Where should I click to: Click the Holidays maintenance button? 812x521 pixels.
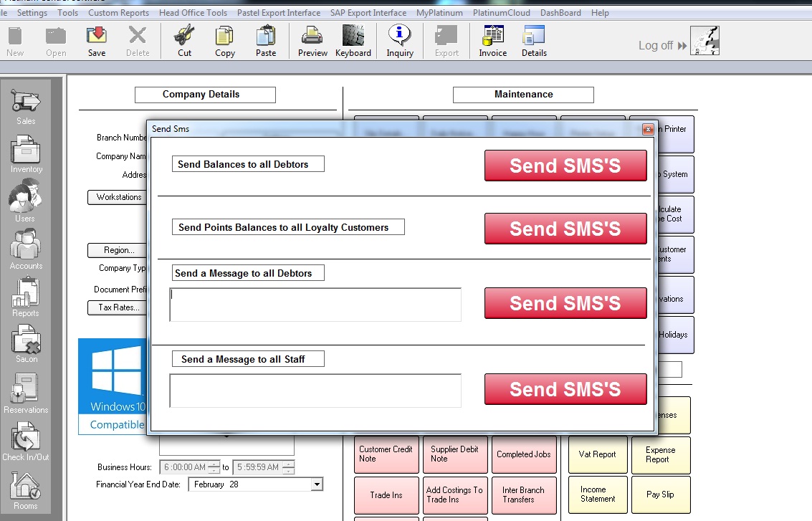pyautogui.click(x=675, y=335)
